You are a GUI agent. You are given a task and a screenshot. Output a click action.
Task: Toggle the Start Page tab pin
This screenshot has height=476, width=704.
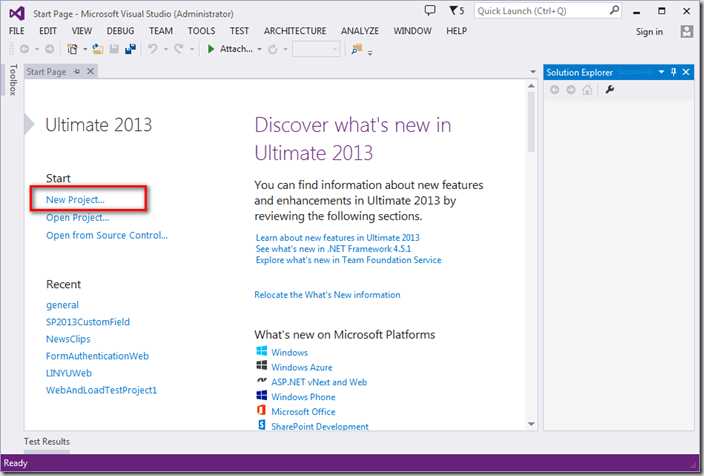pos(77,71)
